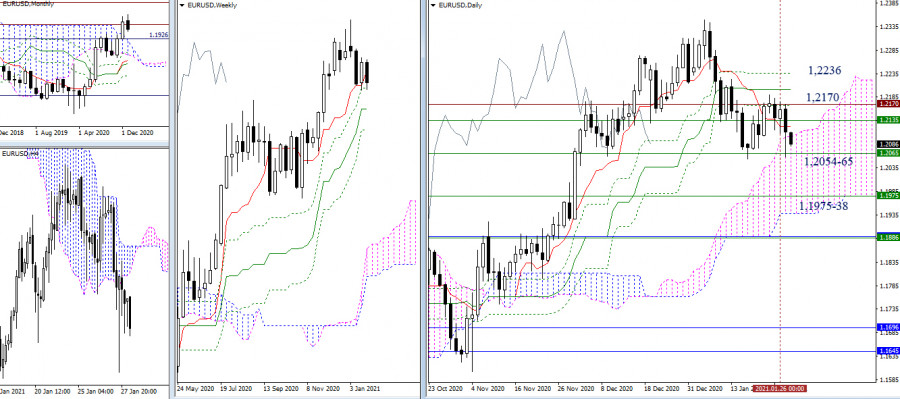Select the blue 1.1645 price level label
This screenshot has width=900, height=399.
(888, 351)
